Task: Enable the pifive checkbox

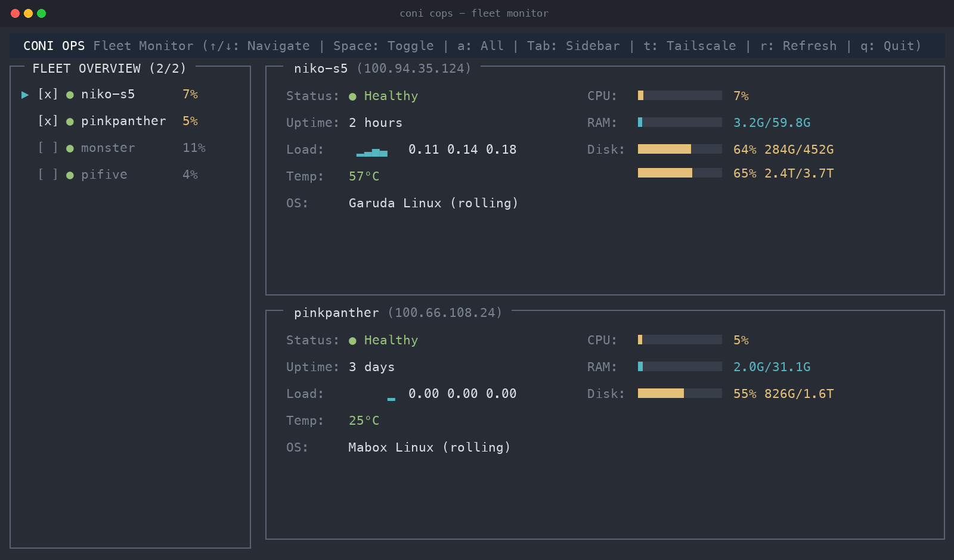Action: tap(48, 175)
